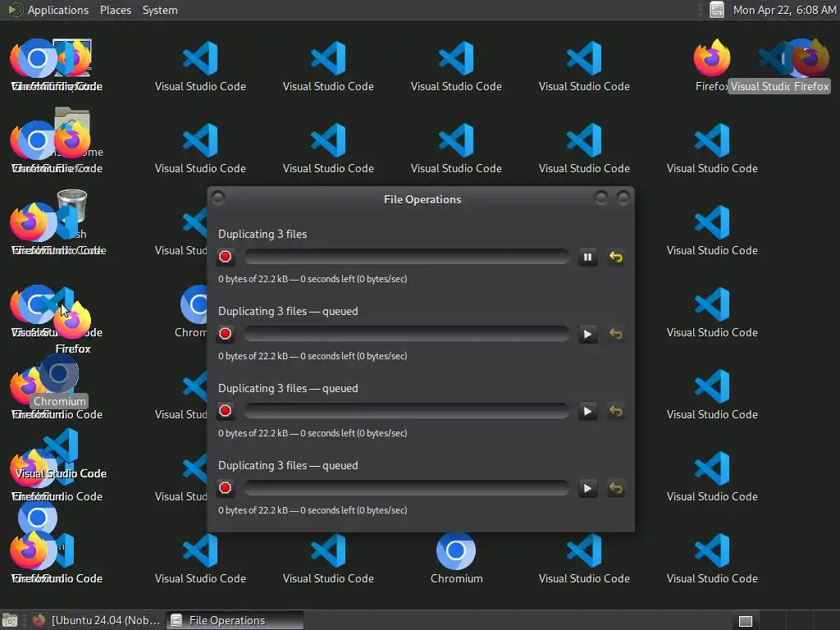Stop the active Duplicating 3 files operation
Screen dimensions: 840x630
pos(225,257)
